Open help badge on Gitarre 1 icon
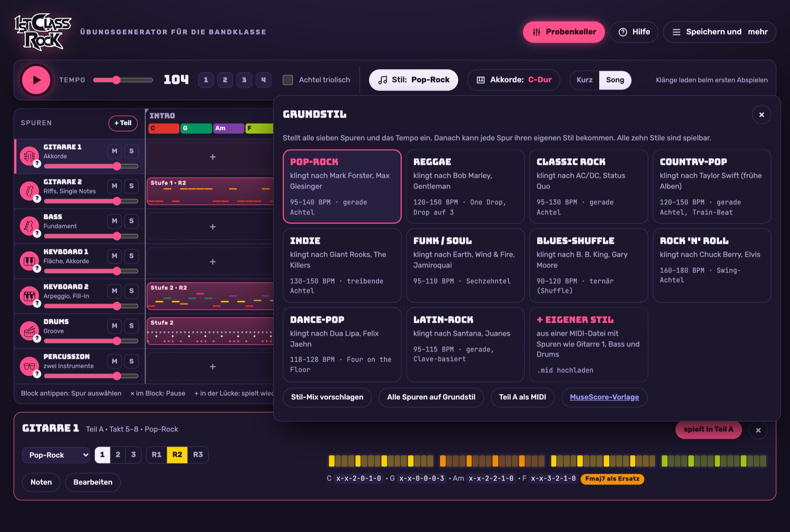The width and height of the screenshot is (790, 532). point(37,164)
